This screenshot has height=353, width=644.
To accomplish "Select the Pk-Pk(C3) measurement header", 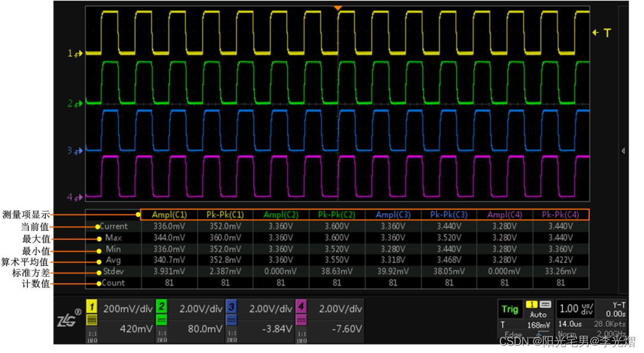I will [449, 215].
